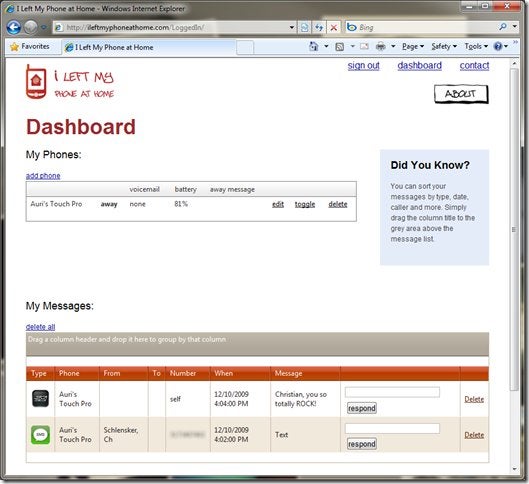Expand the address bar dropdown arrow
This screenshot has height=484, width=529.
coord(292,27)
